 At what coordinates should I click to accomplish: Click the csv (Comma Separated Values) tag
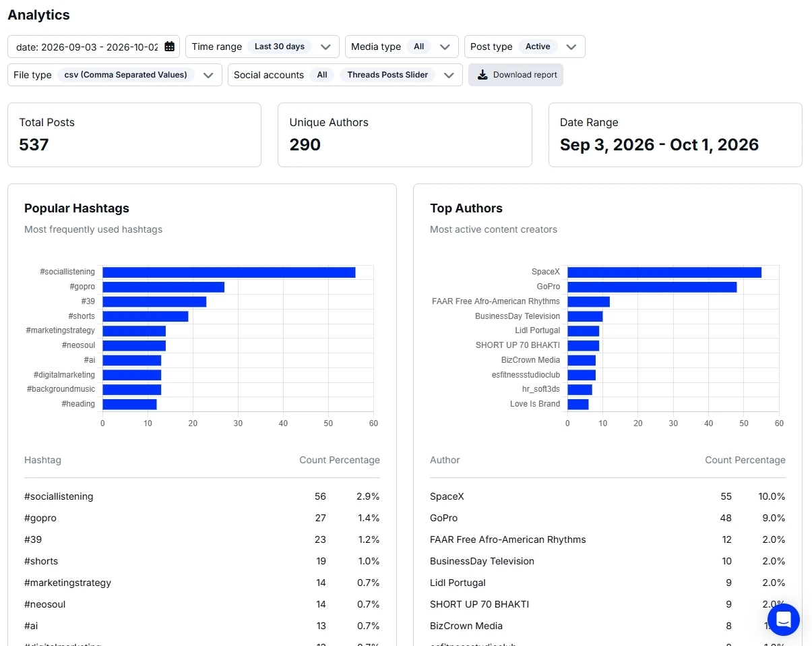(x=126, y=75)
